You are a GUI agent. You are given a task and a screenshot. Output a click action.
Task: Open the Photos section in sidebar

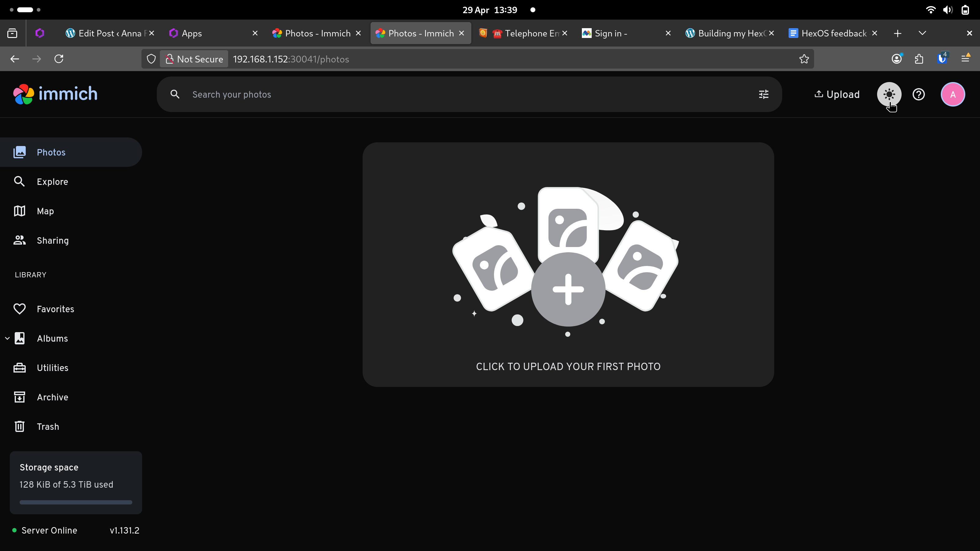coord(71,152)
